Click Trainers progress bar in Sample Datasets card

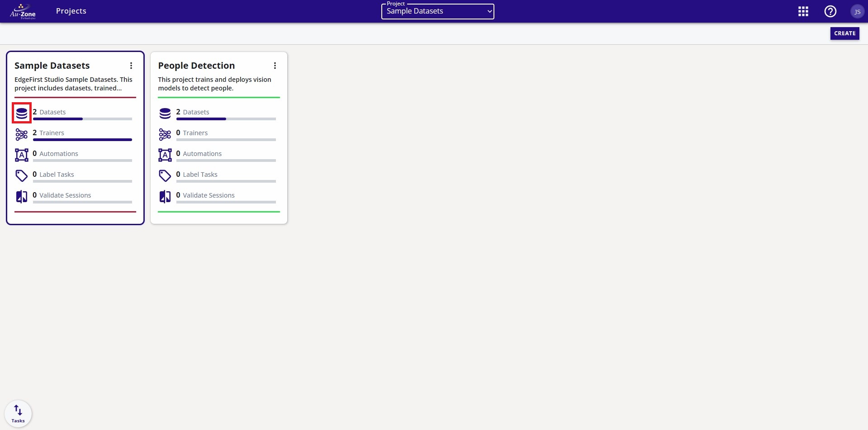[83, 140]
